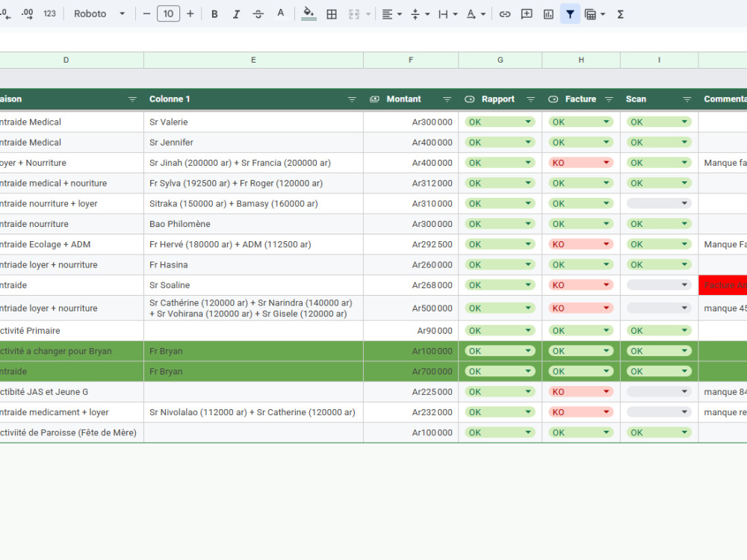
Task: Select column H header
Action: [581, 60]
